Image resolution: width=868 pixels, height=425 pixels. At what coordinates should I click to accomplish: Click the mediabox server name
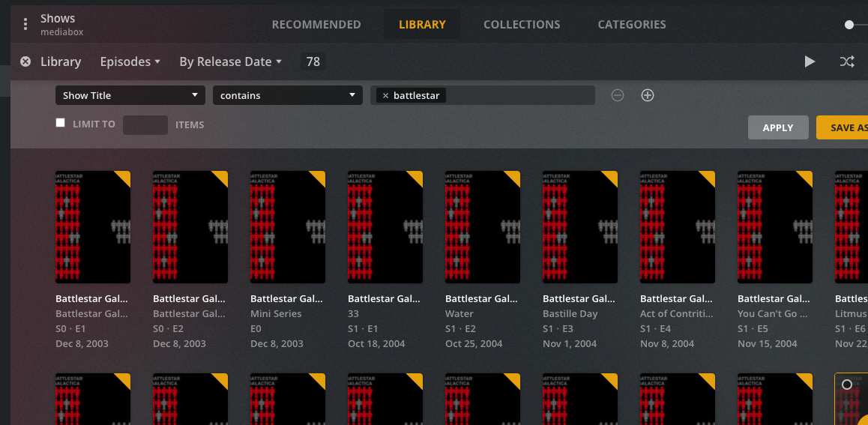click(x=62, y=32)
